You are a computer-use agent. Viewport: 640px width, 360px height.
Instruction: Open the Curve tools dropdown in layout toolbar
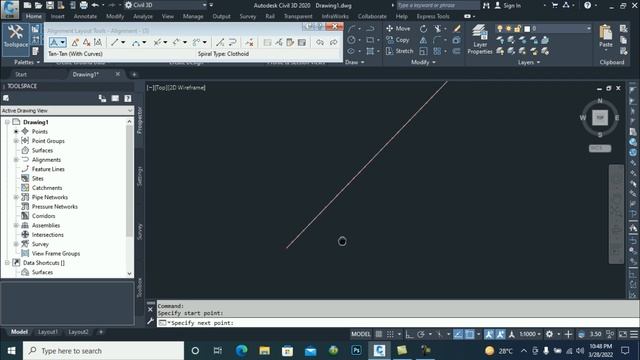[x=144, y=42]
